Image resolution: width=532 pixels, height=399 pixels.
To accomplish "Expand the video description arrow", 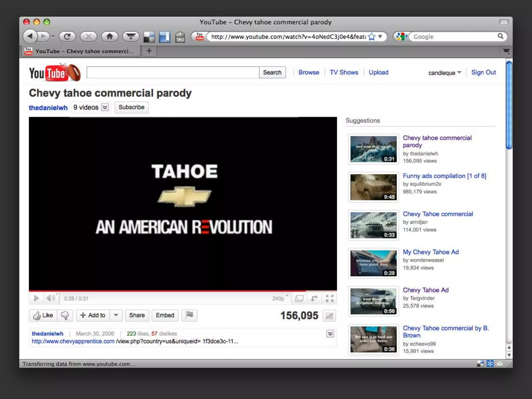I will (330, 334).
